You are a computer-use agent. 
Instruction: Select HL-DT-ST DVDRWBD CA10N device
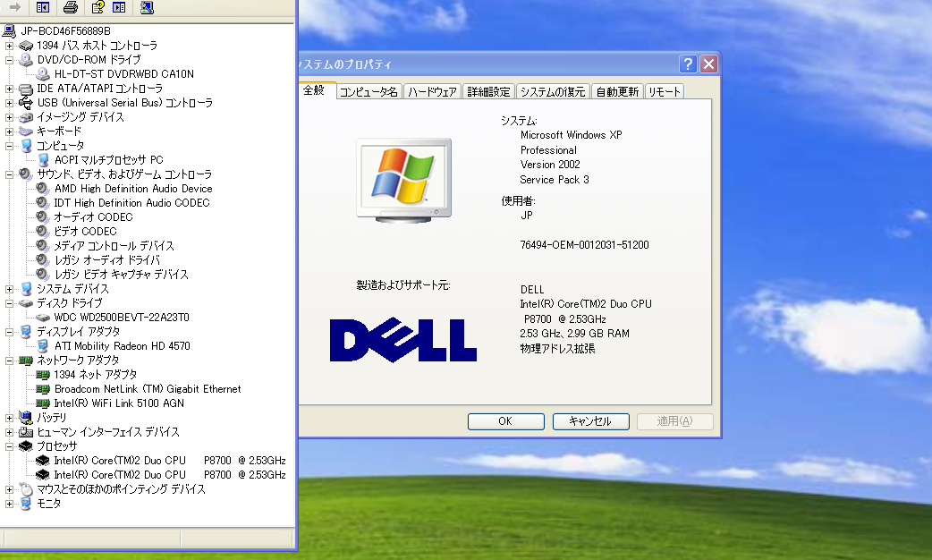tap(123, 74)
